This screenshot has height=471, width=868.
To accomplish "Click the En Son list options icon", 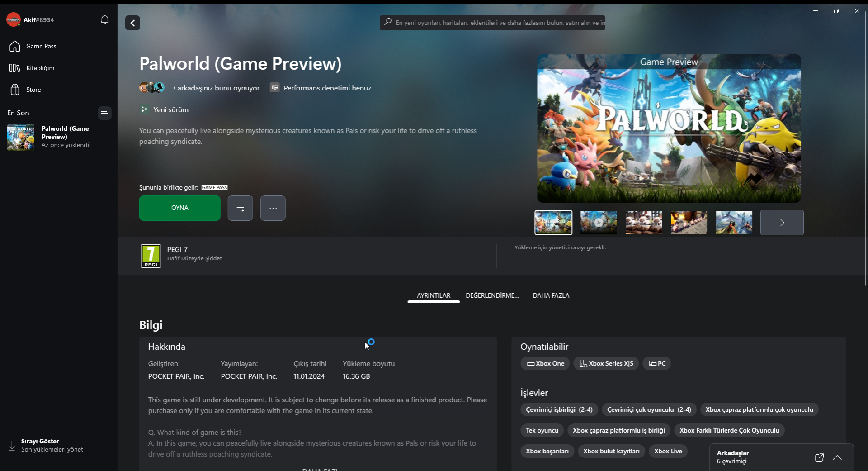I will [104, 113].
